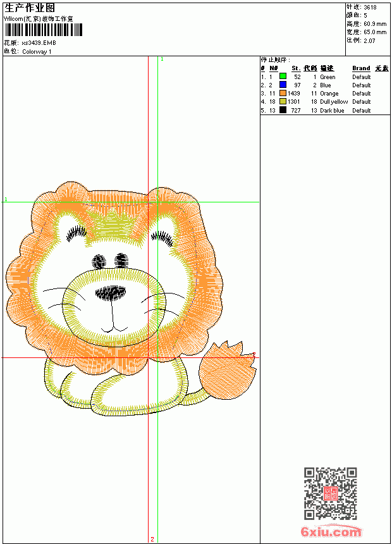392x544 pixels.
Task: Open the 6xiu.com watermark link
Action: pyautogui.click(x=331, y=531)
